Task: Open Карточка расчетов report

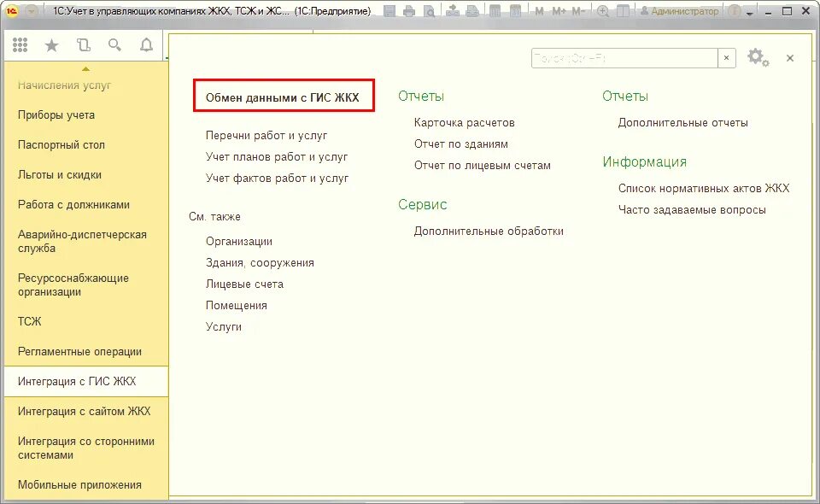Action: (465, 123)
